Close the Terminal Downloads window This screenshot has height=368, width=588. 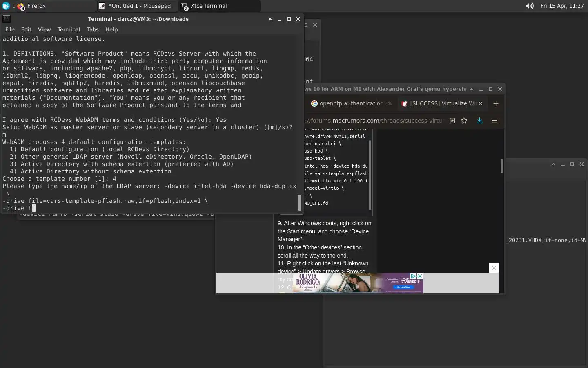point(298,19)
